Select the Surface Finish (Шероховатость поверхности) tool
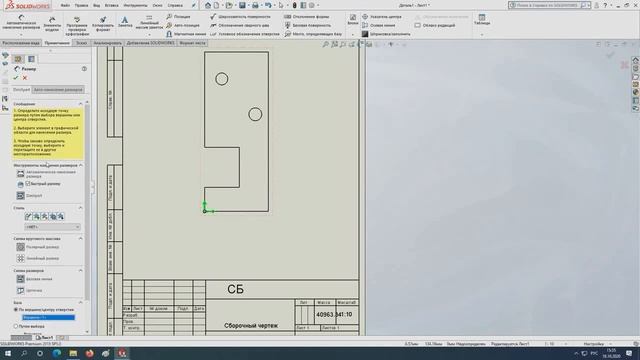 pos(240,17)
